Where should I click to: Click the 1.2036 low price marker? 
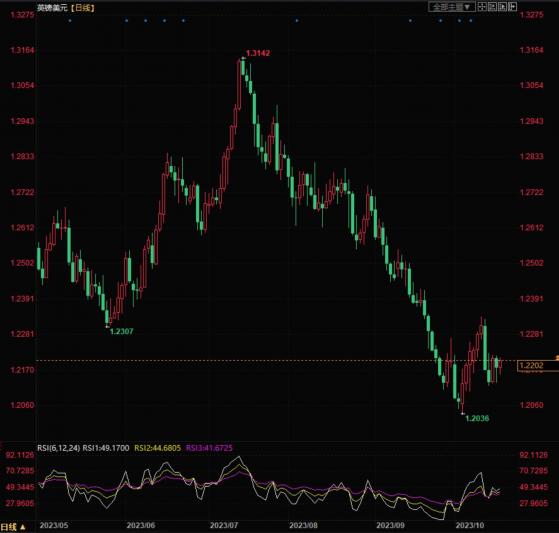(x=477, y=418)
